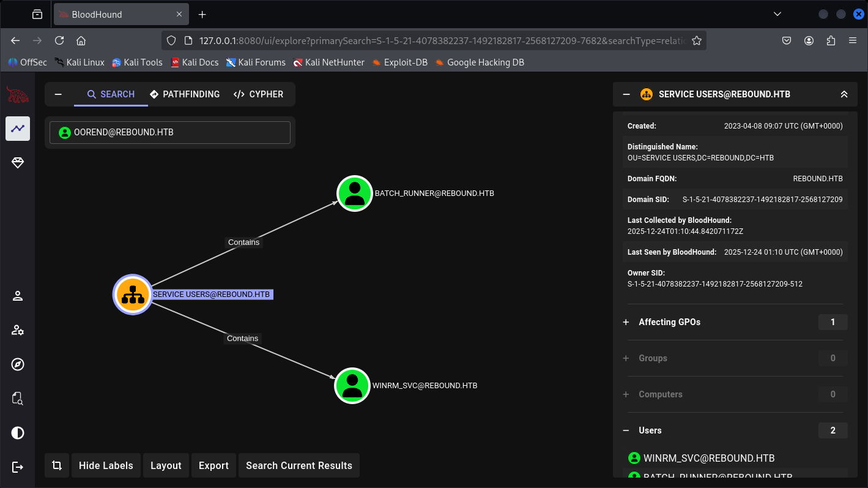Click the file search icon in sidebar
The height and width of the screenshot is (488, 868).
click(18, 399)
